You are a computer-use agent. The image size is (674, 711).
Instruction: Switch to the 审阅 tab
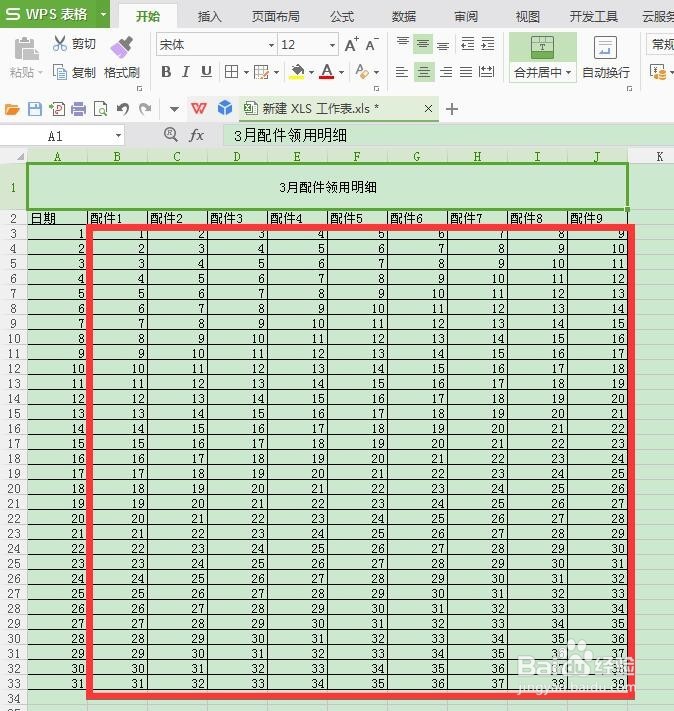click(466, 17)
